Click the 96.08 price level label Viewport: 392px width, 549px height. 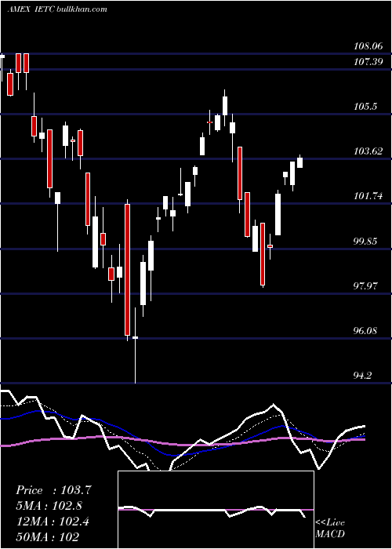(366, 330)
